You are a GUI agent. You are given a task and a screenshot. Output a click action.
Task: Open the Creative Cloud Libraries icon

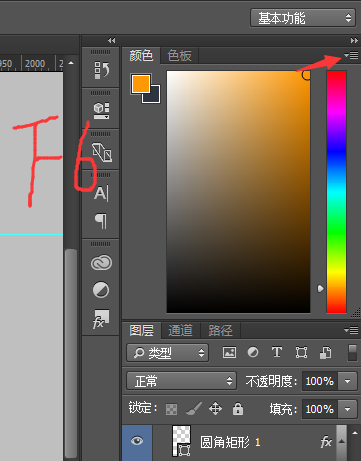(x=101, y=263)
